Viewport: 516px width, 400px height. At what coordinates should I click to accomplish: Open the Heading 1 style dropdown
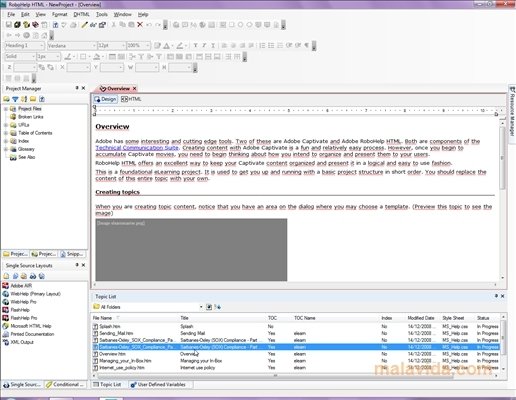(x=42, y=46)
